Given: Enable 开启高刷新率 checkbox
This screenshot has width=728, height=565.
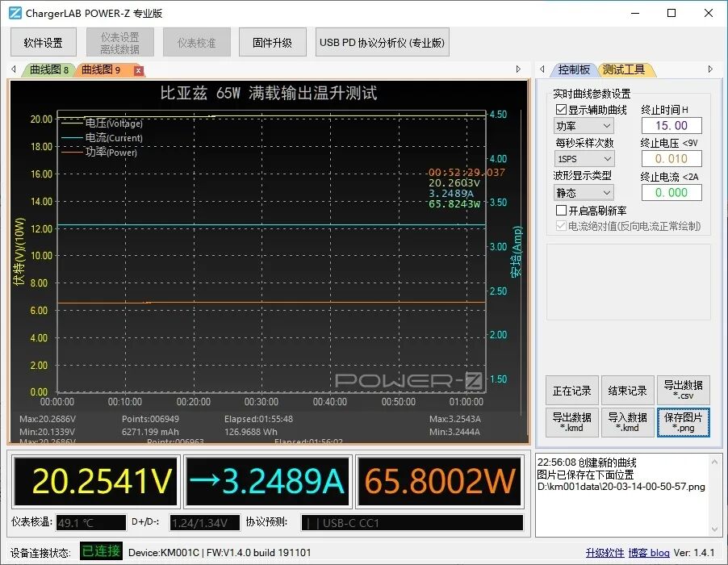Looking at the screenshot, I should tap(561, 211).
